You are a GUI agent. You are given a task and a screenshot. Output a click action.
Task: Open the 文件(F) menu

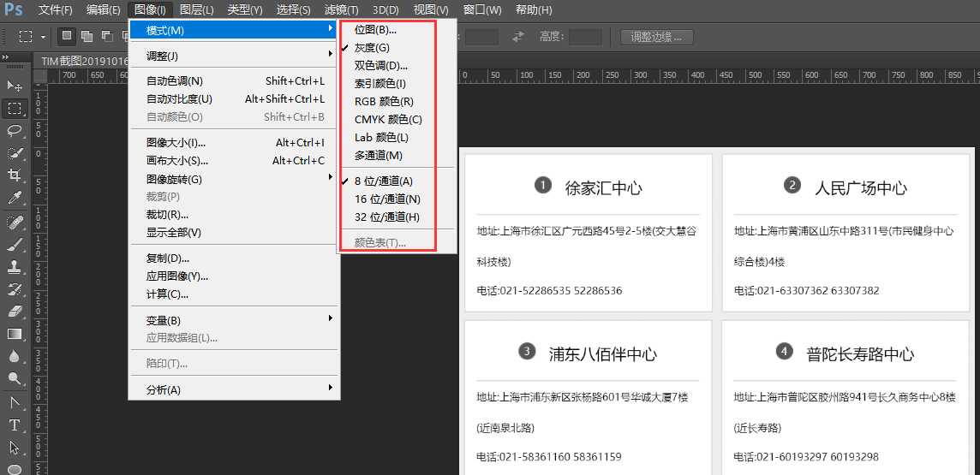(x=55, y=10)
